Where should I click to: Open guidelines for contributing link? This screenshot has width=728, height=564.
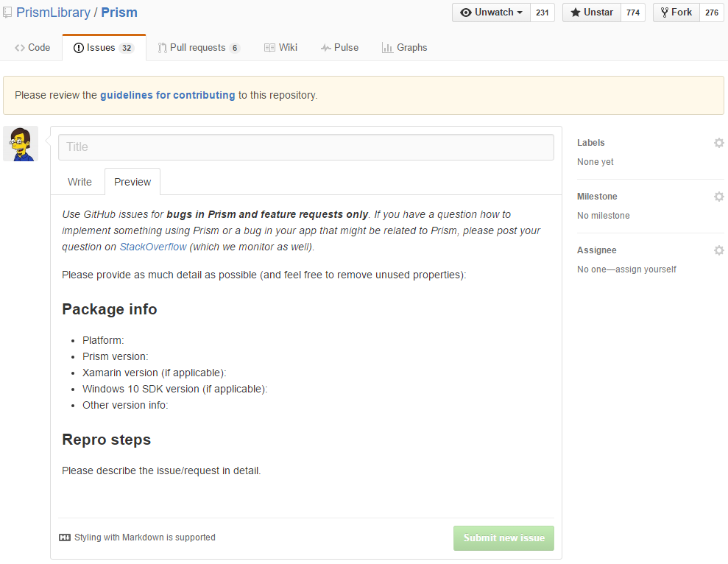(168, 95)
